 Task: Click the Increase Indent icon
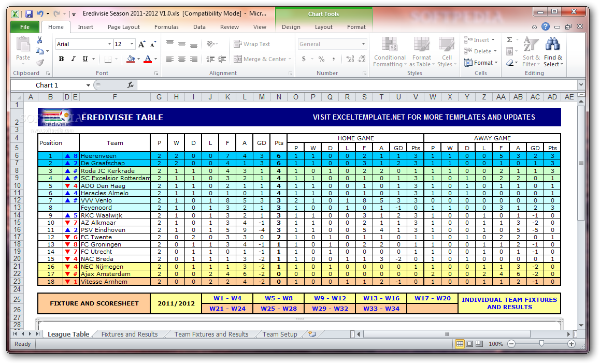222,59
